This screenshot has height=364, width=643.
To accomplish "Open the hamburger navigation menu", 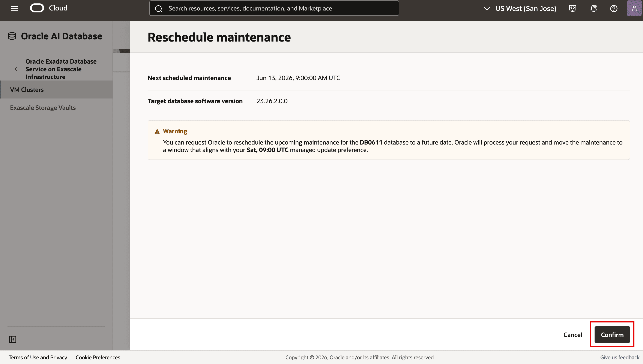I will 15,9.
